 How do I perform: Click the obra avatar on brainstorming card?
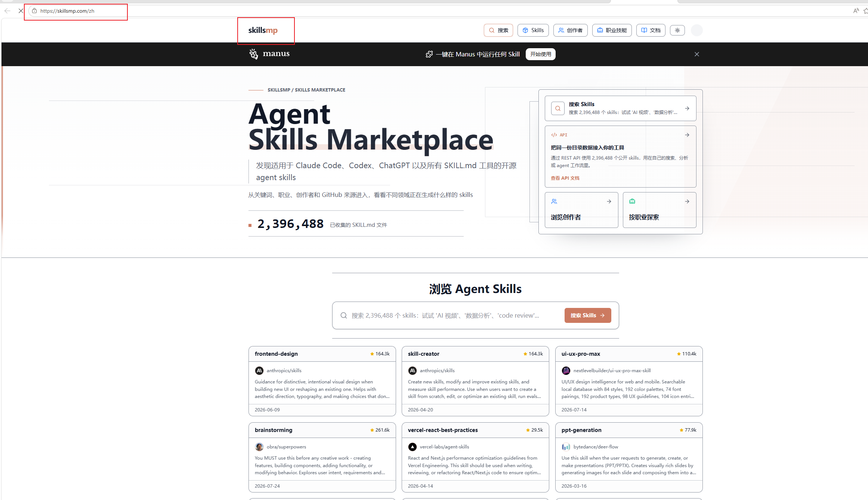(259, 447)
